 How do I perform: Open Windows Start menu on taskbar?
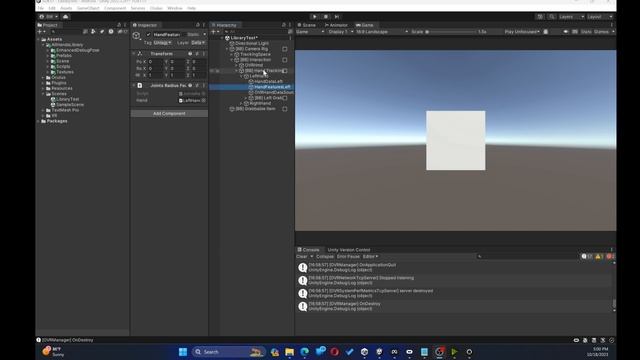tap(183, 352)
